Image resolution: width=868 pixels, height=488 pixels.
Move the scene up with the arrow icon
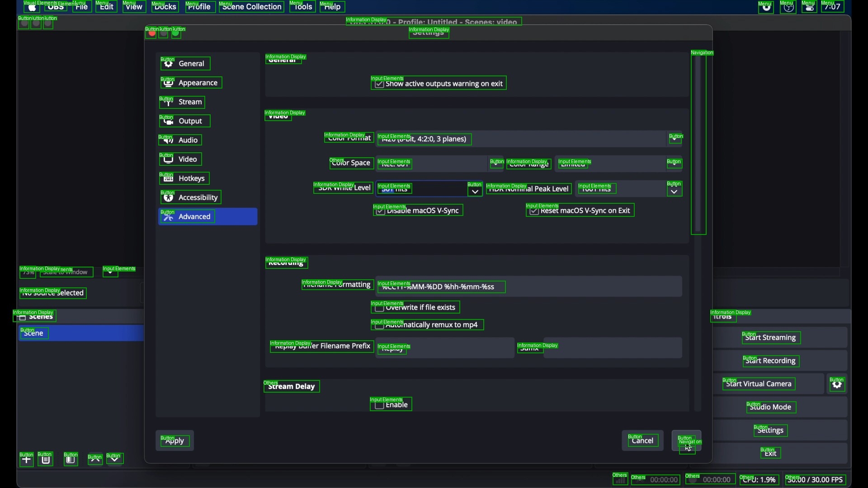pos(95,460)
